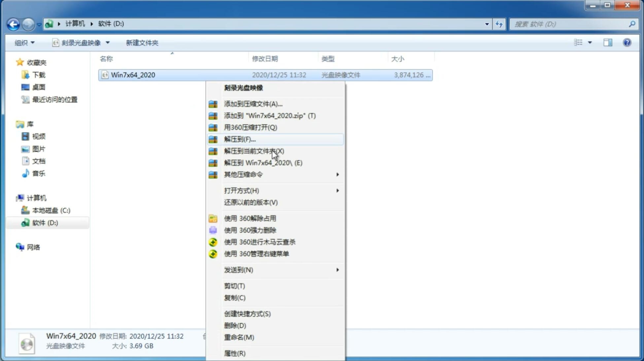Expand 发送到 submenu arrow
This screenshot has width=644, height=361.
(x=337, y=270)
